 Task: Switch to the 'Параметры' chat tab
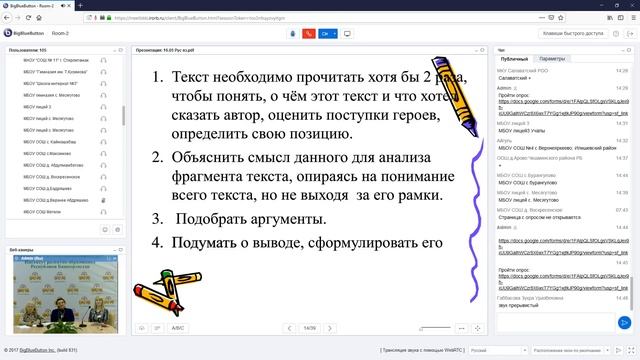coord(552,59)
